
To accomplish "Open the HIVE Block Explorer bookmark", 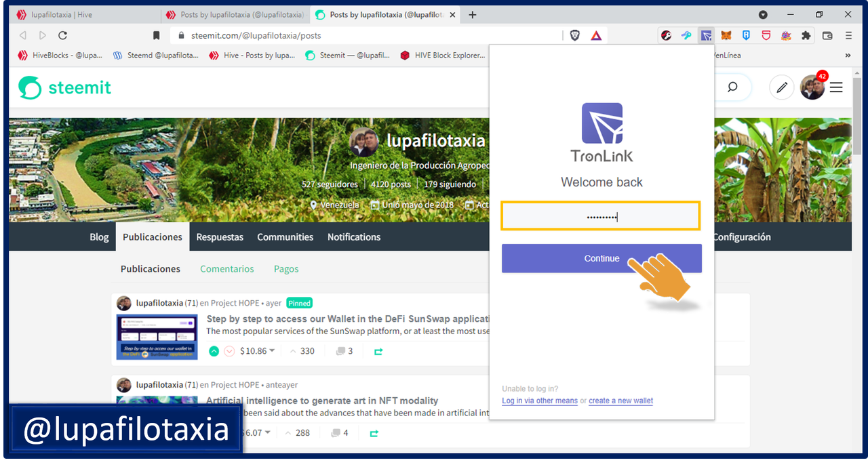I will coord(443,56).
